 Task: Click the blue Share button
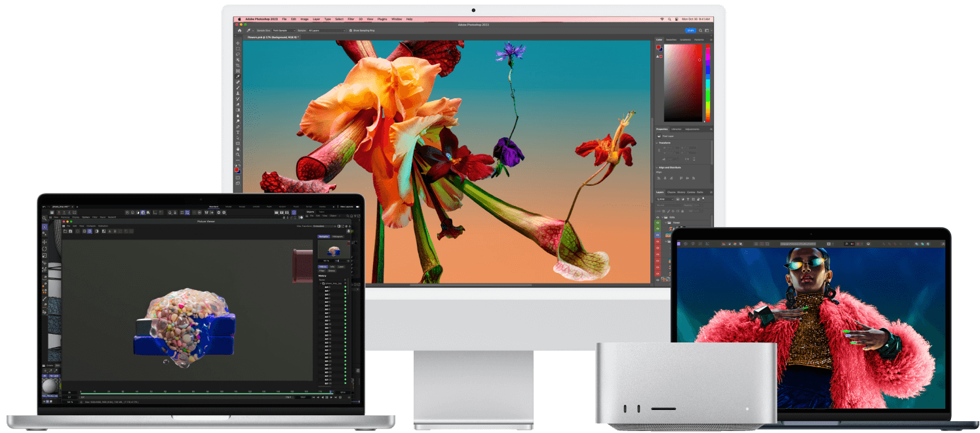coord(690,30)
